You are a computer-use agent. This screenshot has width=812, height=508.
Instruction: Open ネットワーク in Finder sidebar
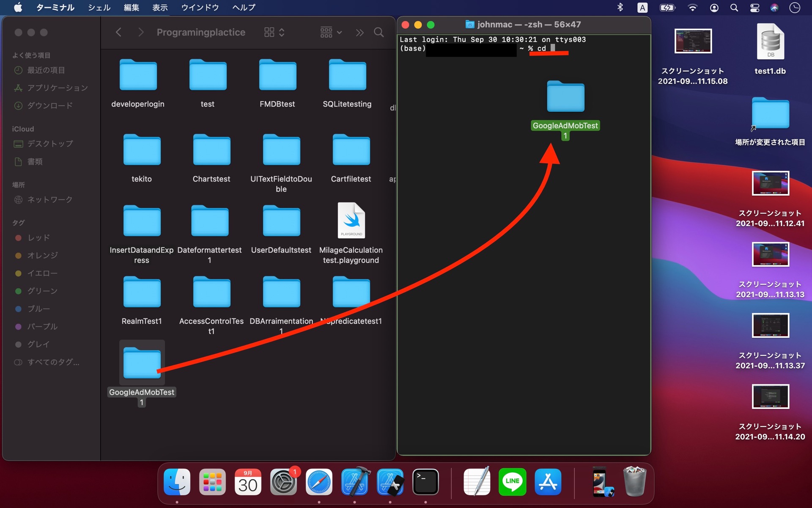(44, 200)
